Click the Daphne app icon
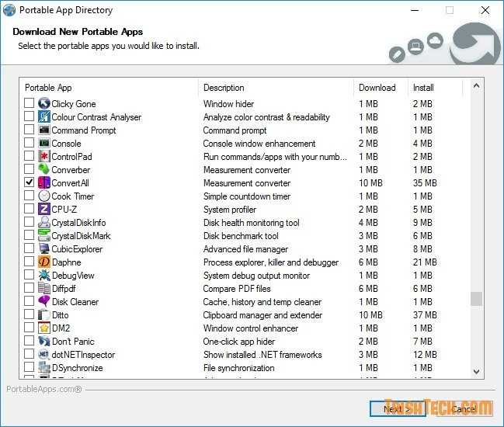504x427 pixels. 44,262
